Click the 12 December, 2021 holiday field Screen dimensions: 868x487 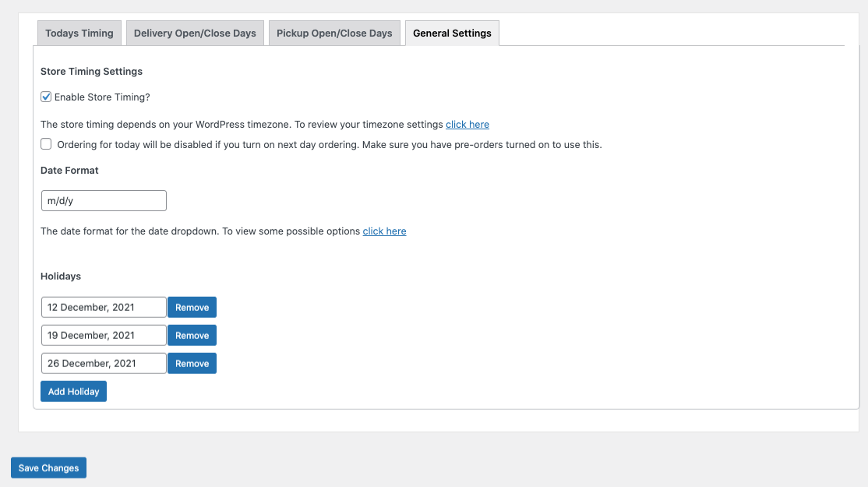pos(104,308)
